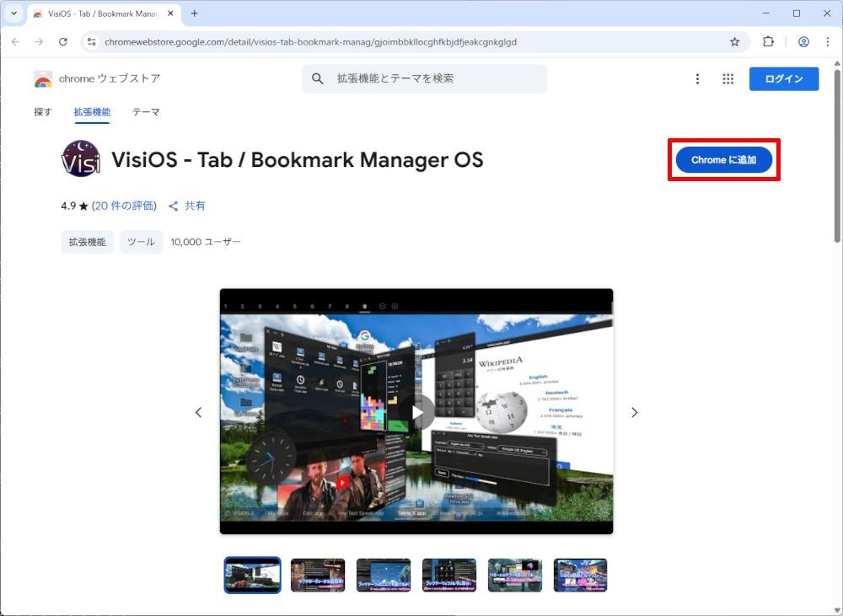Click the Chrome に追加 button
The width and height of the screenshot is (843, 616).
(723, 159)
